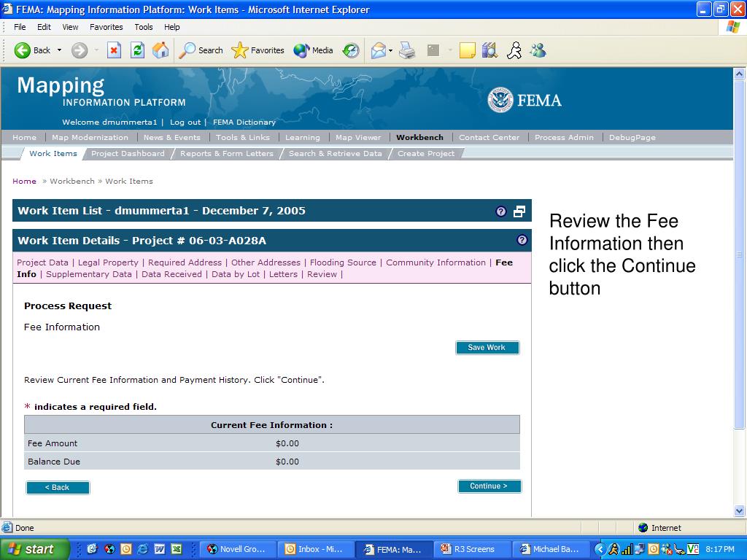Open the Search magnifier toolbar button

pos(201,50)
